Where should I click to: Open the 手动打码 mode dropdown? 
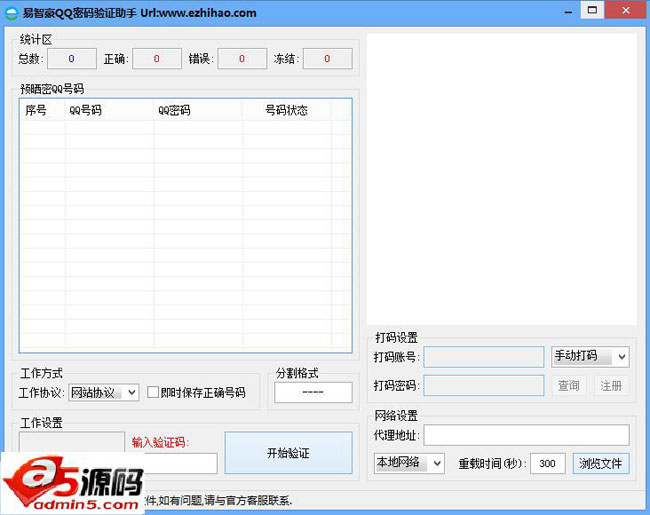[x=590, y=357]
